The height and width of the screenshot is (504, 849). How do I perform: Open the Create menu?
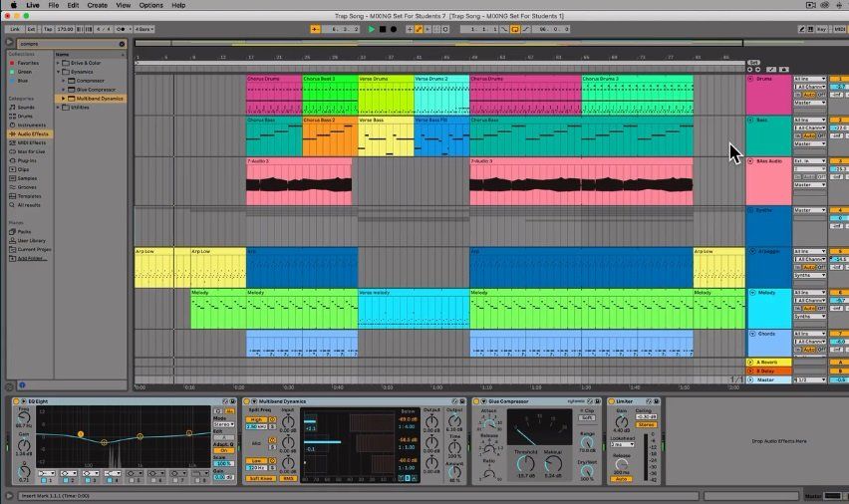[x=98, y=5]
